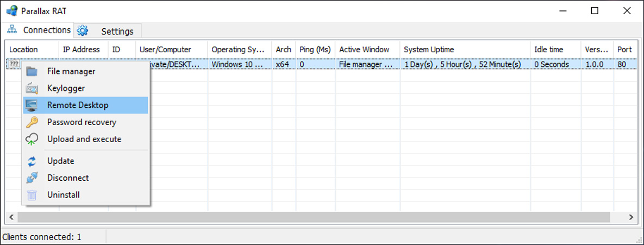Click the Keylogger keyboard icon

(32, 88)
